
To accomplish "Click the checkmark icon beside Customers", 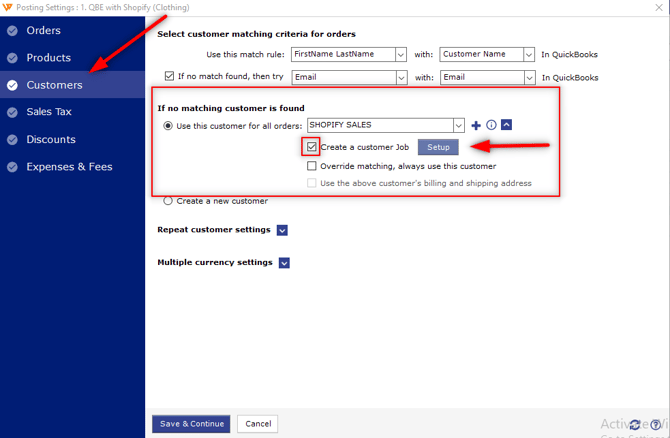I will point(12,85).
